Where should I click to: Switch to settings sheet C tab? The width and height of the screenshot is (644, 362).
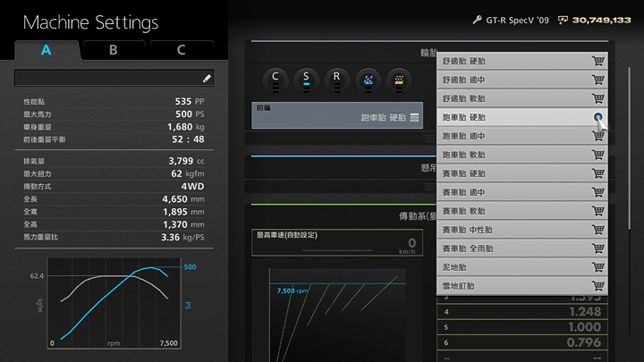(x=182, y=50)
